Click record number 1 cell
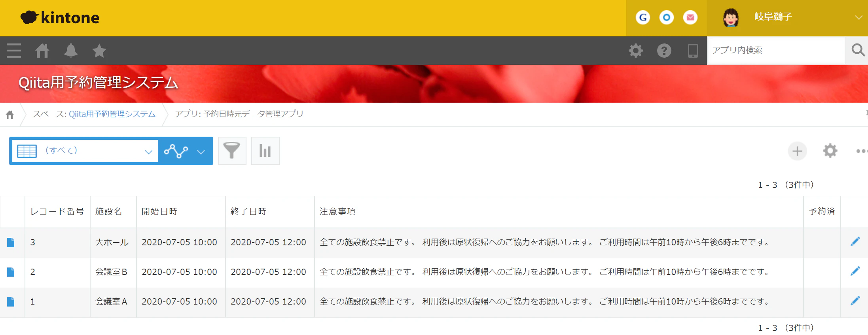868x335 pixels. click(57, 302)
